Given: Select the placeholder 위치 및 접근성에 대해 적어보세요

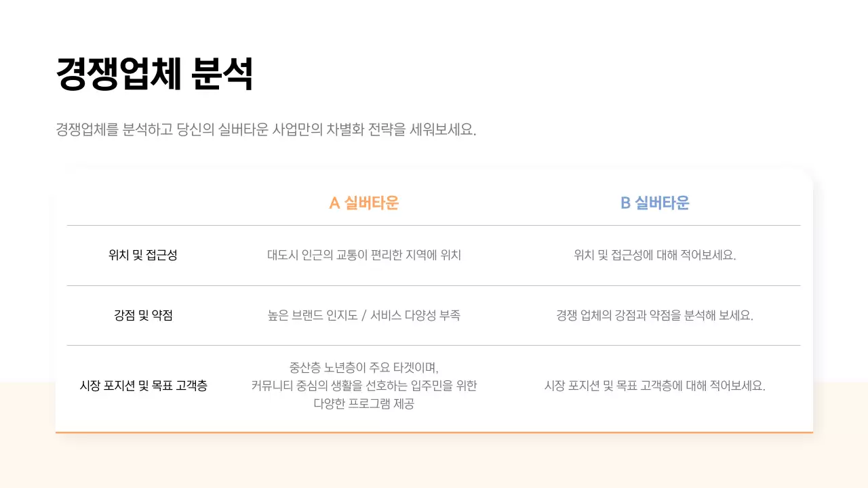Looking at the screenshot, I should pyautogui.click(x=656, y=256).
